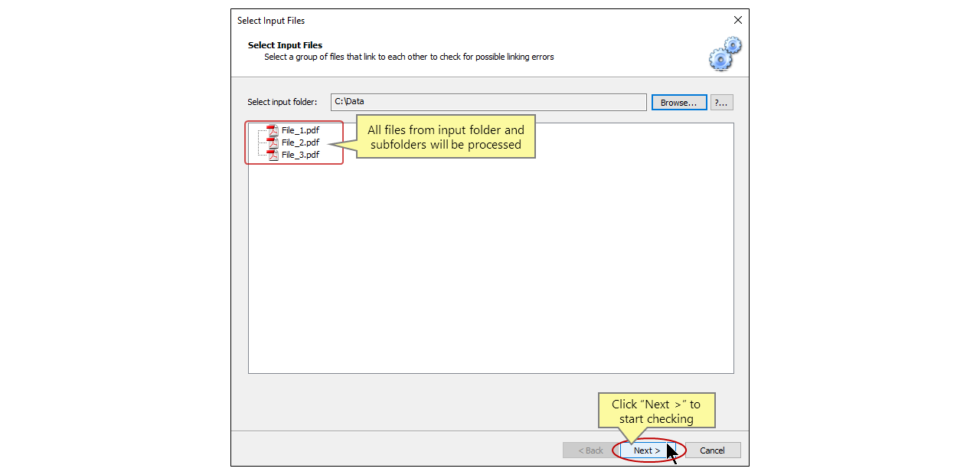Open the '?...' help button
The width and height of the screenshot is (980, 475).
click(x=721, y=103)
